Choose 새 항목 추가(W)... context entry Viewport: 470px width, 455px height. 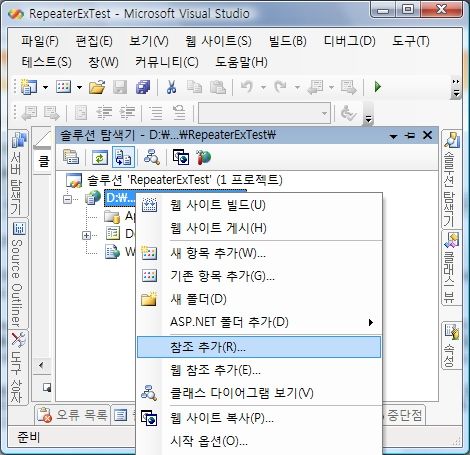[x=259, y=253]
